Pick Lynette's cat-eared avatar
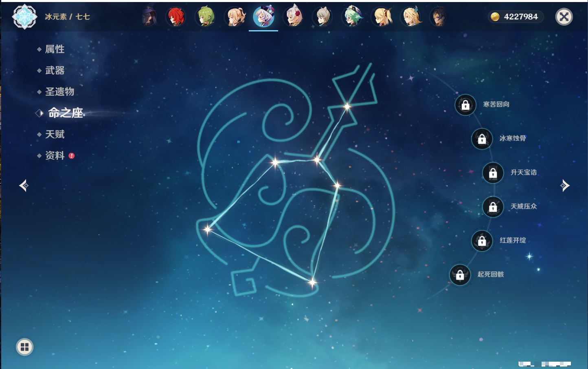 (323, 17)
